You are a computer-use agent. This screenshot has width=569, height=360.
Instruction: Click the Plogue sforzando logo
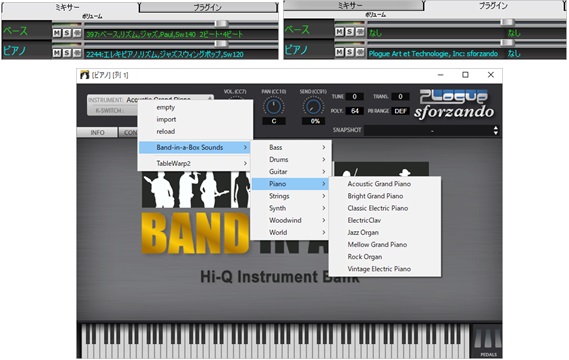(454, 105)
